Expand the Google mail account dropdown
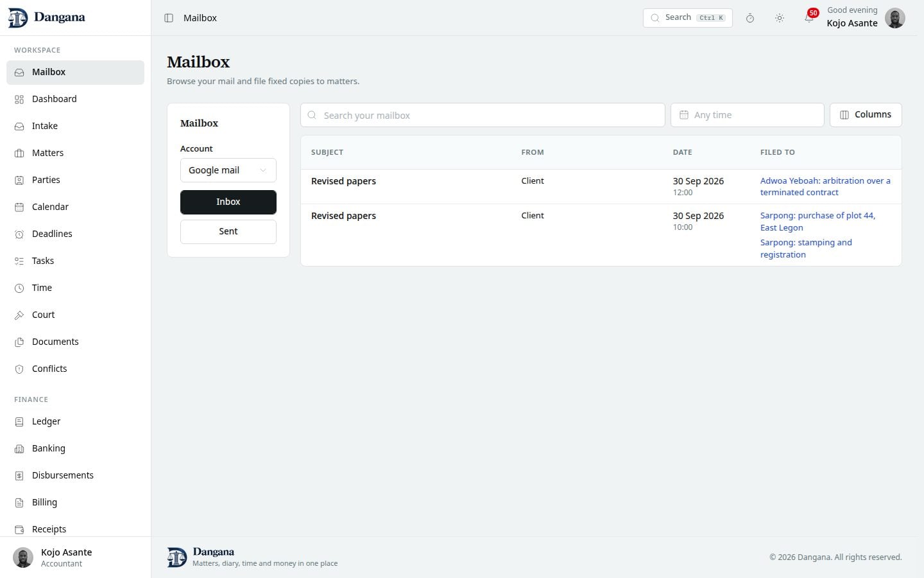 [x=228, y=170]
